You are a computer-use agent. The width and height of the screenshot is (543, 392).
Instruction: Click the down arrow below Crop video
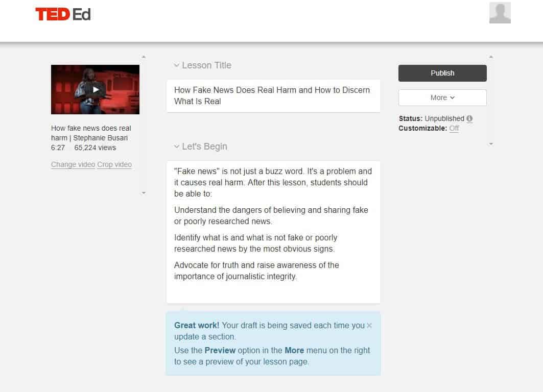tap(144, 193)
